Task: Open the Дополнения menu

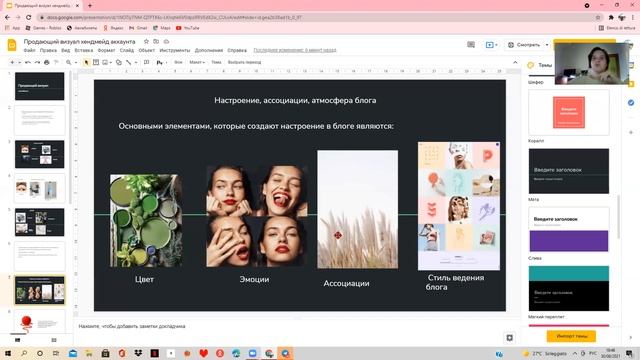Action: coord(209,50)
